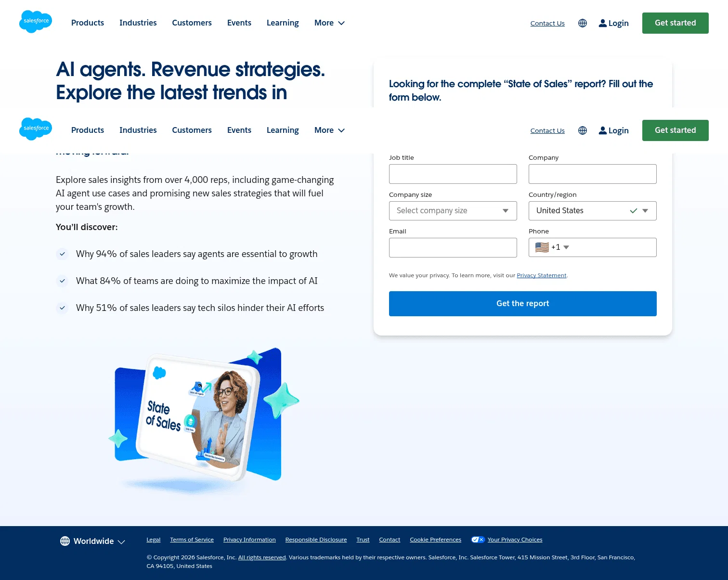728x580 pixels.
Task: Open the Country/region dropdown showing United States
Action: 593,211
